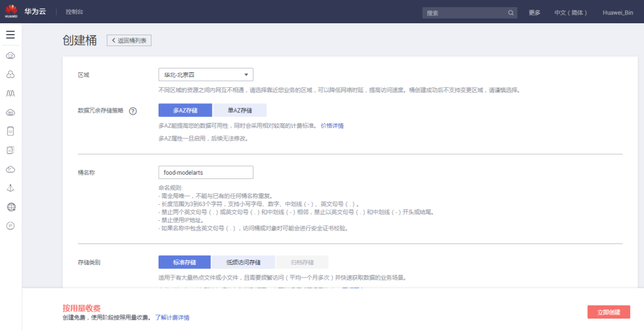Image resolution: width=644 pixels, height=330 pixels.
Task: Click the Huawei logo
Action: coord(11,11)
